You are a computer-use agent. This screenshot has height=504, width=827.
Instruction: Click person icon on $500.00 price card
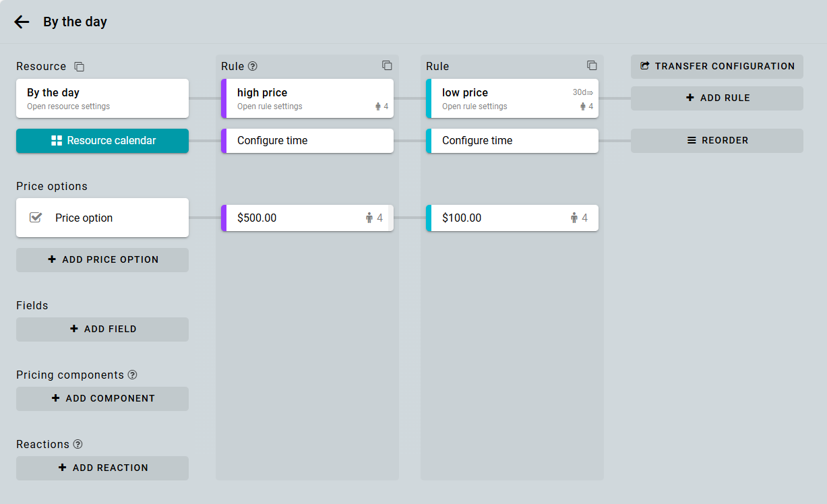pyautogui.click(x=369, y=218)
